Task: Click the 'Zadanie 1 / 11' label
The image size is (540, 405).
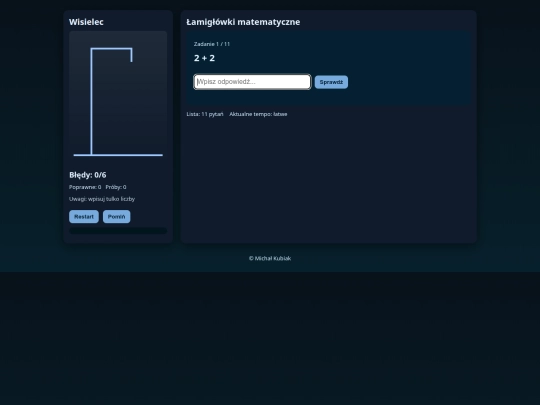Action: 212,44
